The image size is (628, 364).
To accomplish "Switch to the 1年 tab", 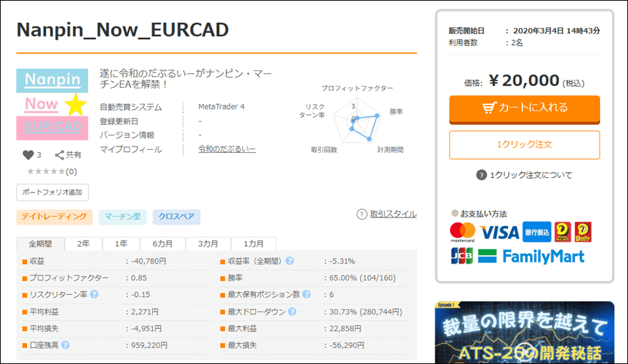I will coord(121,243).
